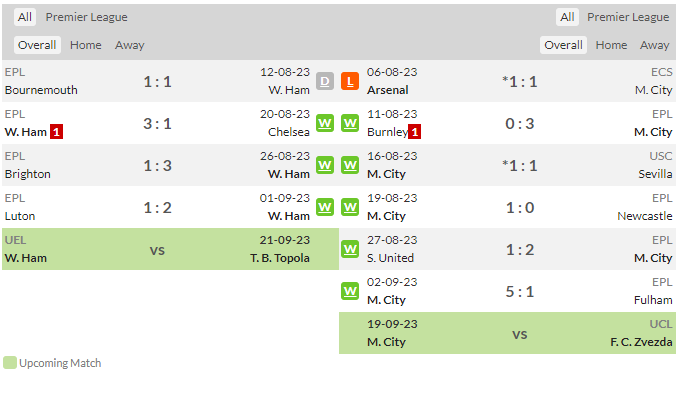Click the green Upcoming Match legend swatch
Screen dimensions: 677x399
(x=9, y=363)
